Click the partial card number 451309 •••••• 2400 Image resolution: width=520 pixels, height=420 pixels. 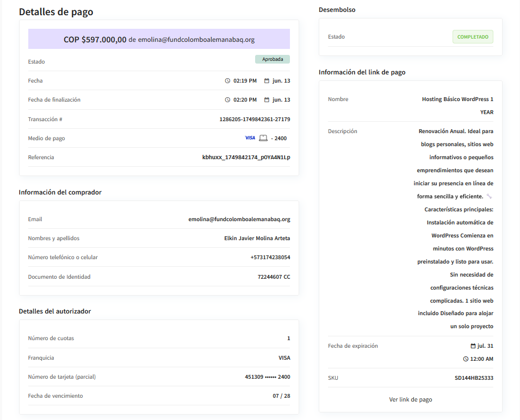pyautogui.click(x=268, y=377)
